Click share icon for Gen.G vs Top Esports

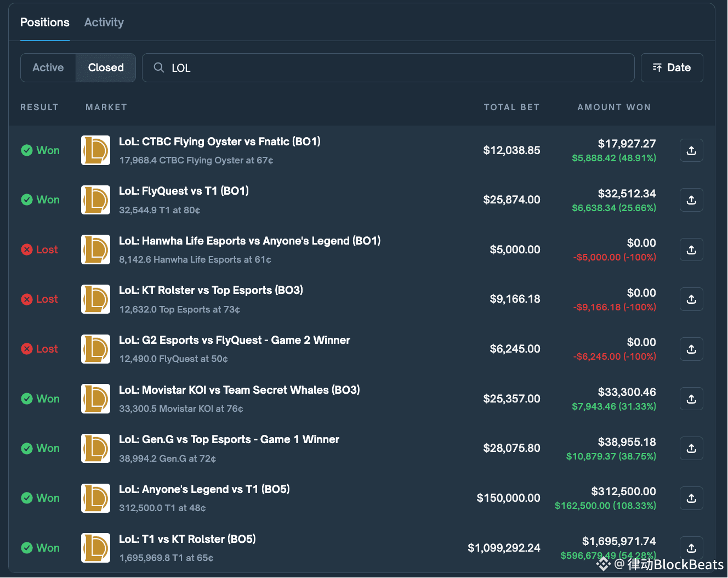[x=691, y=448]
